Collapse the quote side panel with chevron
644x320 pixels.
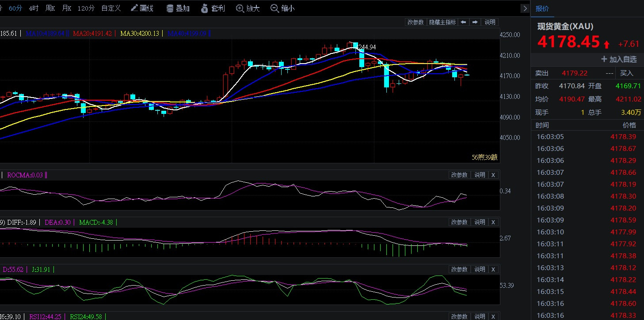click(x=525, y=8)
